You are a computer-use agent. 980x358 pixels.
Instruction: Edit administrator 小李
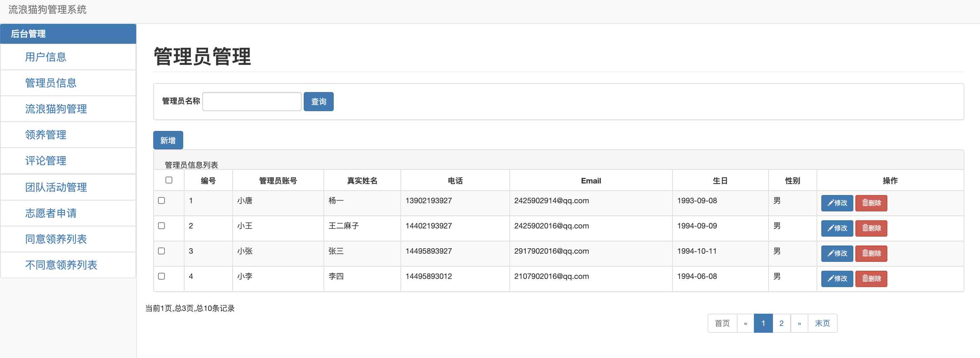tap(837, 279)
